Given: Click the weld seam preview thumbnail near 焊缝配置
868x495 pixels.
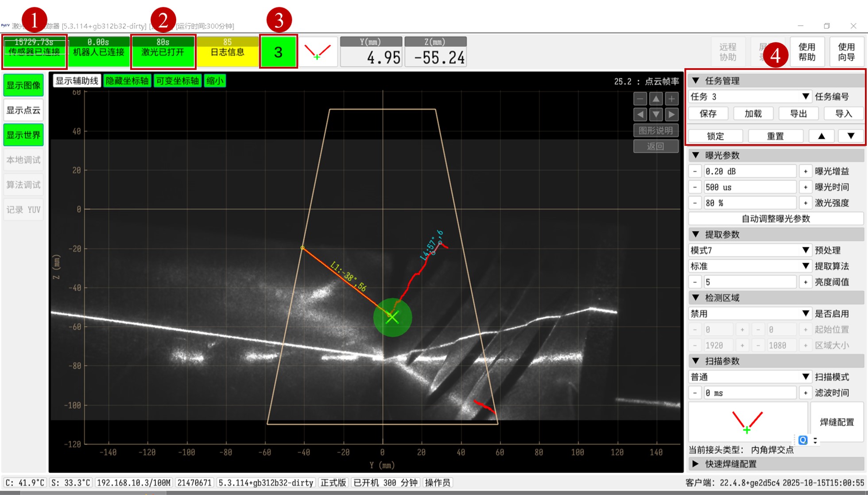Looking at the screenshot, I should tap(747, 421).
